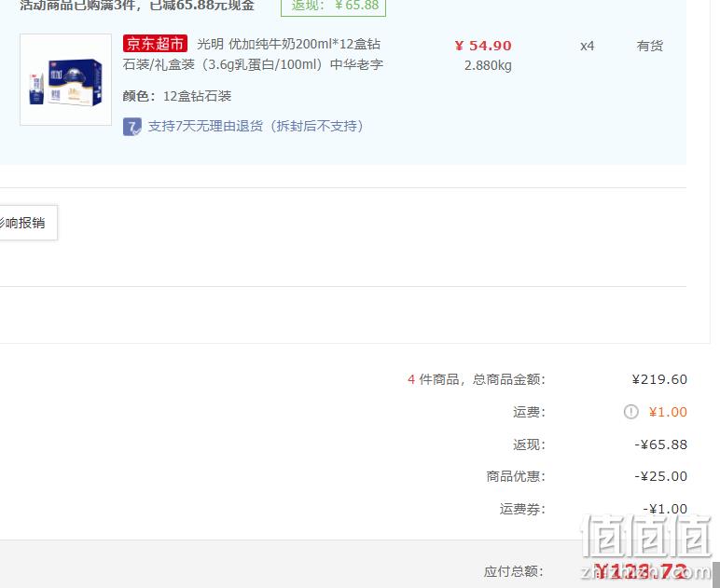Viewport: 720px width, 588px height.
Task: Select the x4 quantity text
Action: 587,46
